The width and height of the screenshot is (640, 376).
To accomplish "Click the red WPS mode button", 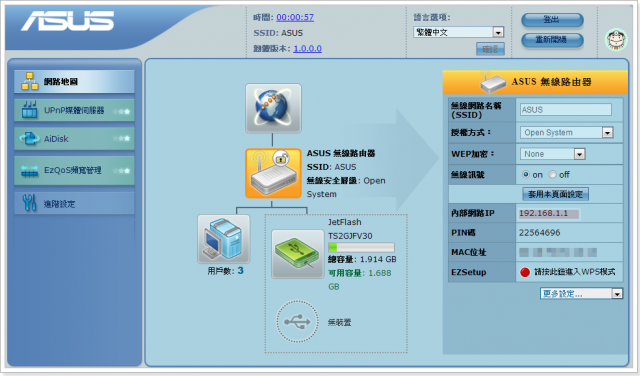I will tap(525, 272).
